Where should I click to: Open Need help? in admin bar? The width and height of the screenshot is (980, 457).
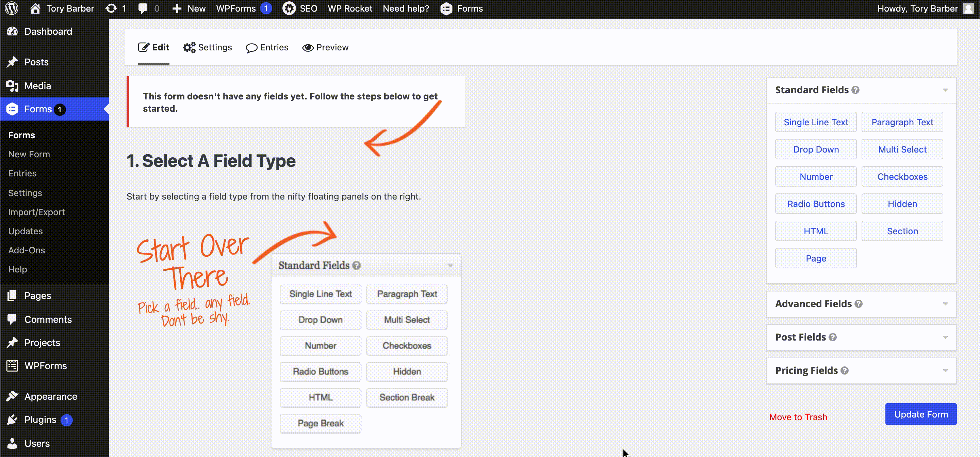pos(406,9)
